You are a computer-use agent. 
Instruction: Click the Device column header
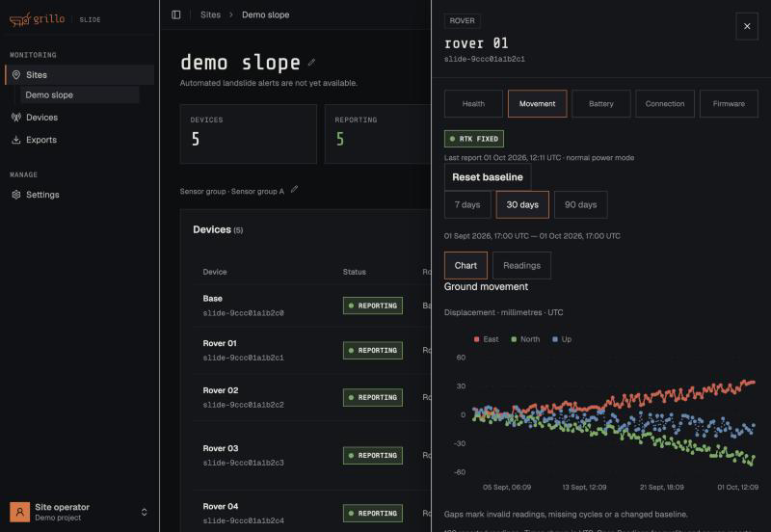[215, 272]
